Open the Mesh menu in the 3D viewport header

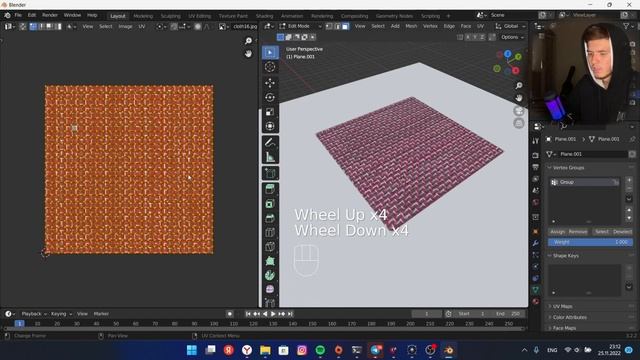411,26
